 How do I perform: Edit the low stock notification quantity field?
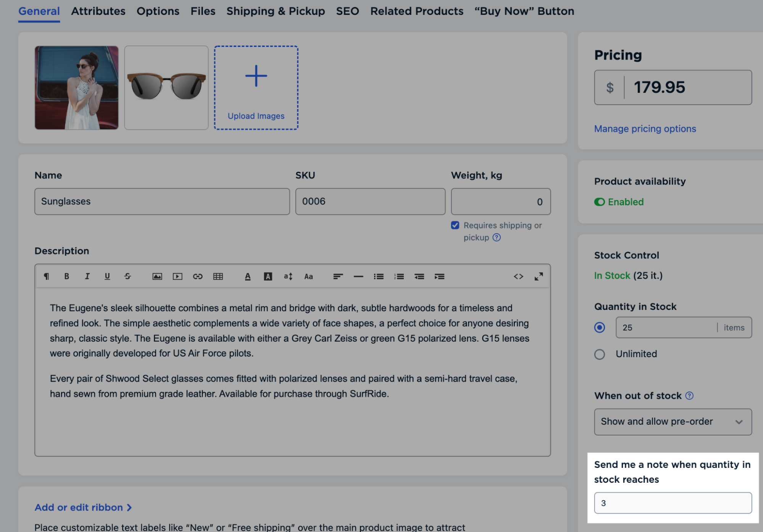coord(673,503)
